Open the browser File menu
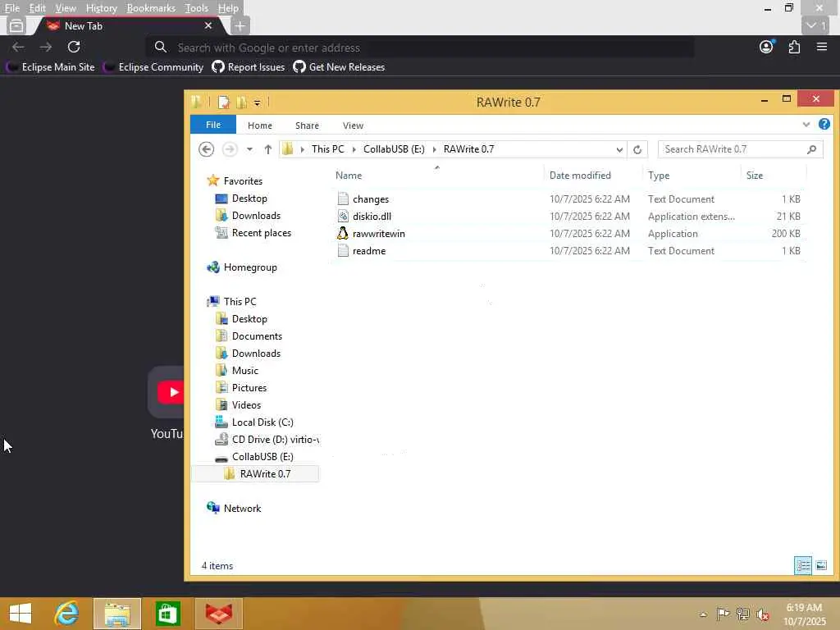840x630 pixels. click(x=11, y=8)
